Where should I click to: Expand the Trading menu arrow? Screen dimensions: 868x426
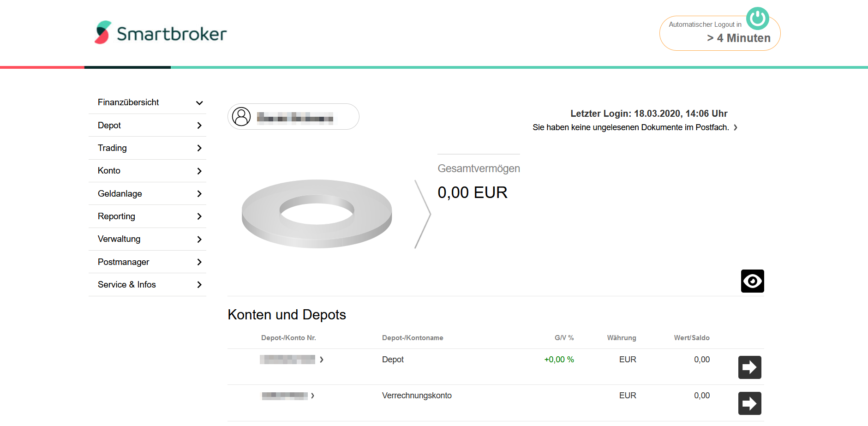(x=199, y=148)
